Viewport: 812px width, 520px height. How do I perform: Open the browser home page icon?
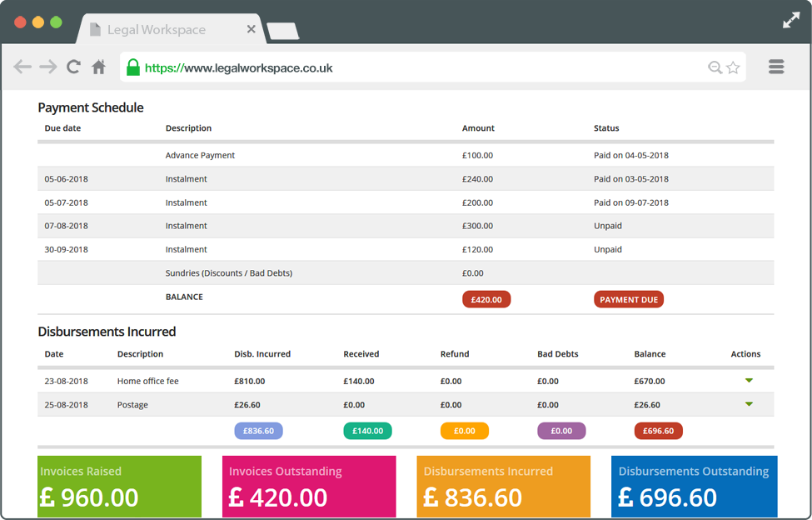pos(98,67)
